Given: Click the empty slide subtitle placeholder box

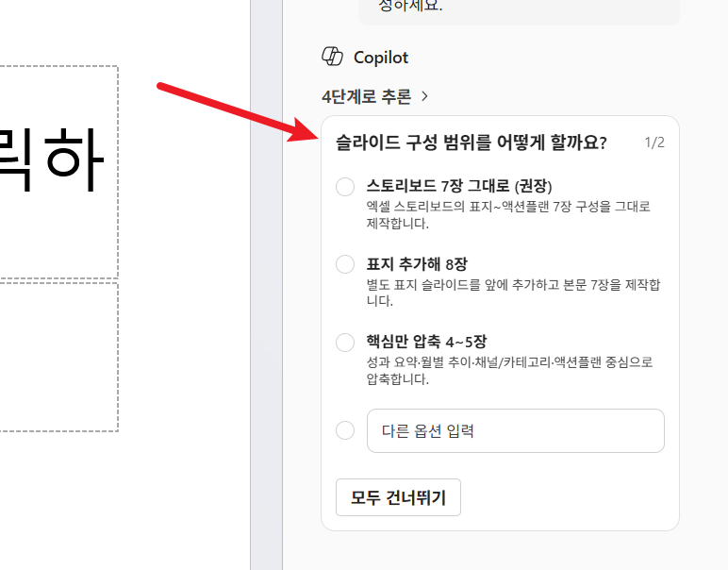Looking at the screenshot, I should click(x=59, y=357).
